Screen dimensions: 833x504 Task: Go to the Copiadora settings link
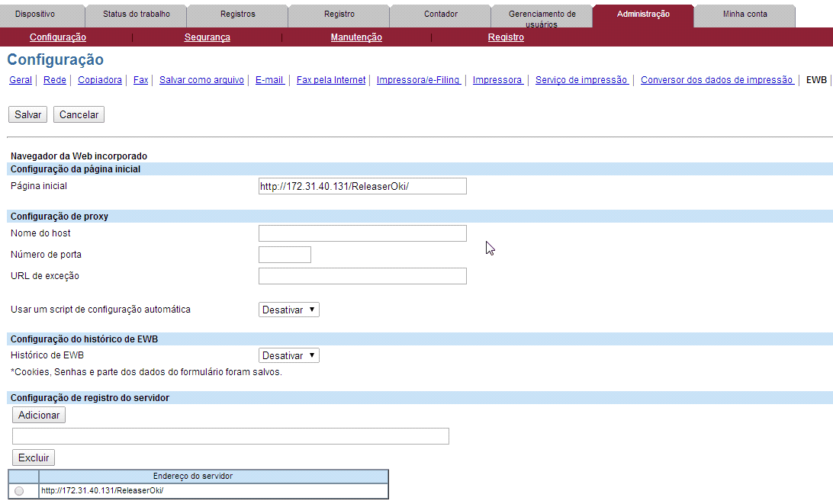tap(99, 80)
